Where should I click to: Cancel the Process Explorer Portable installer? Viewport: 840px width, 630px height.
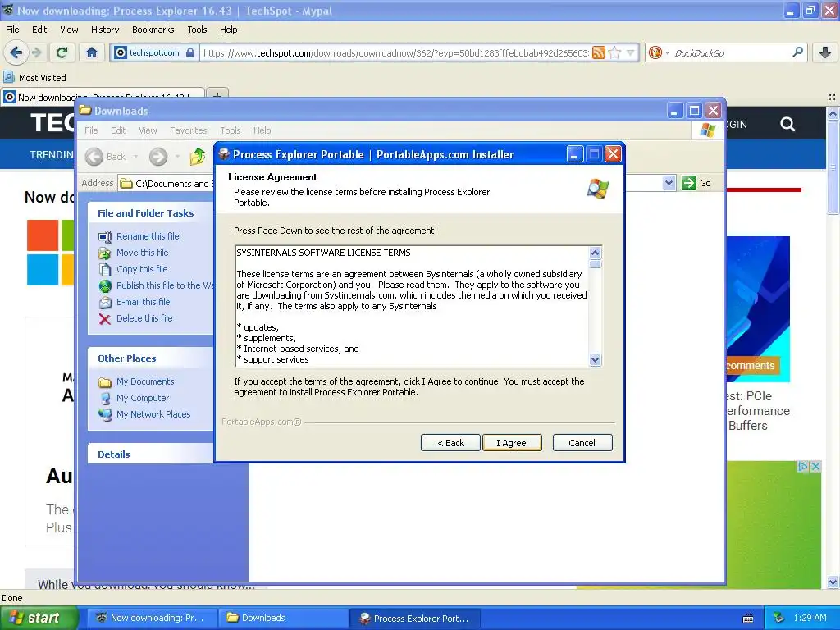[x=582, y=443]
